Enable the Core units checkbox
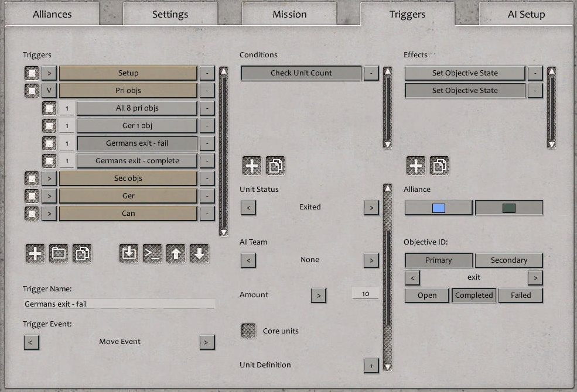The image size is (577, 392). [x=248, y=330]
